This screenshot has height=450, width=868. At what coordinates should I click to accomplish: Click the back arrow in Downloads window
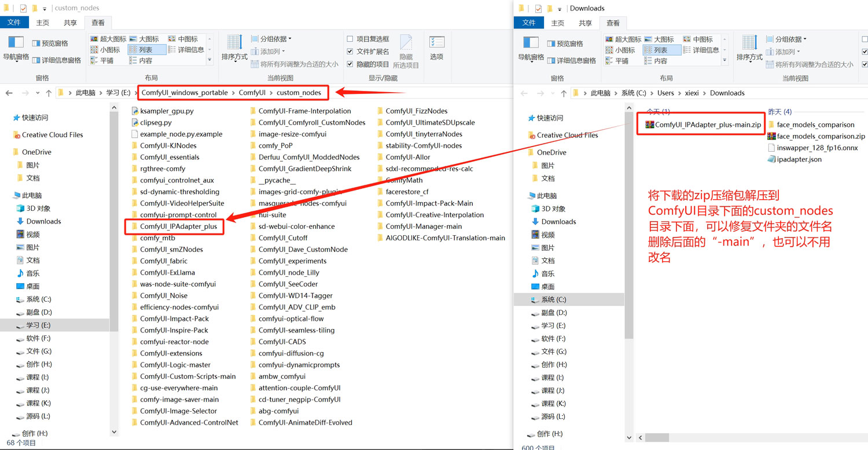(524, 93)
